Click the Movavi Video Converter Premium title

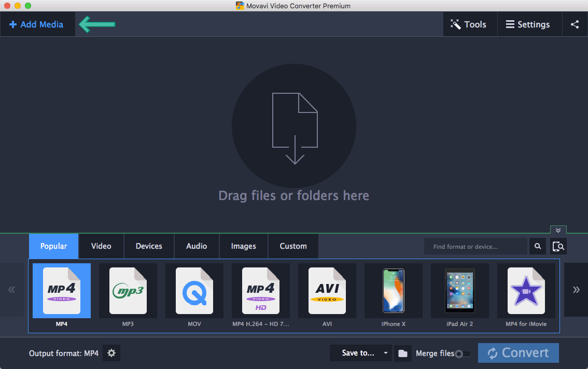pyautogui.click(x=298, y=6)
